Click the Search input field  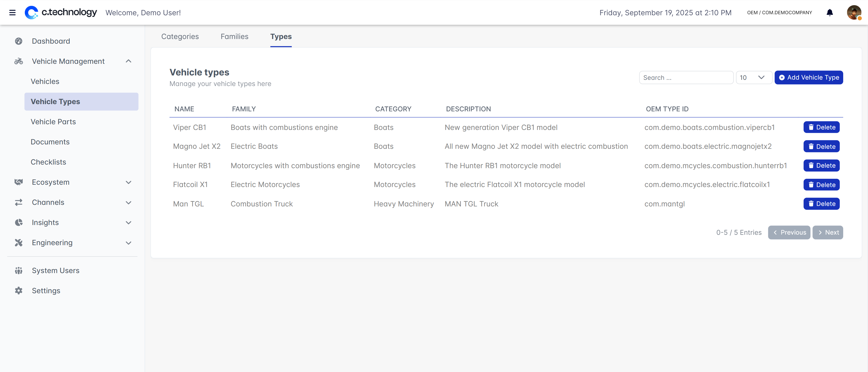coord(686,78)
